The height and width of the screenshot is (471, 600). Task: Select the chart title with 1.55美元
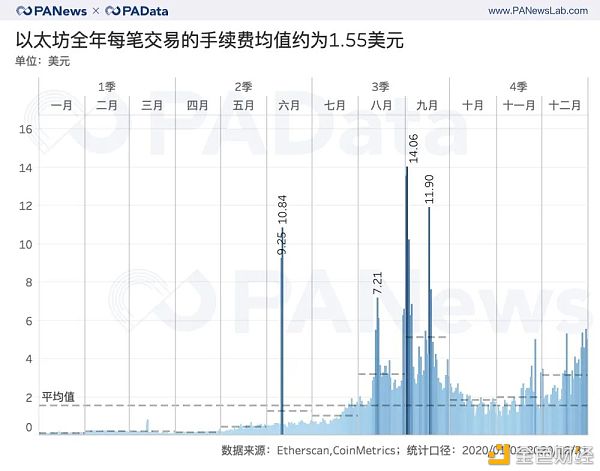click(x=209, y=39)
